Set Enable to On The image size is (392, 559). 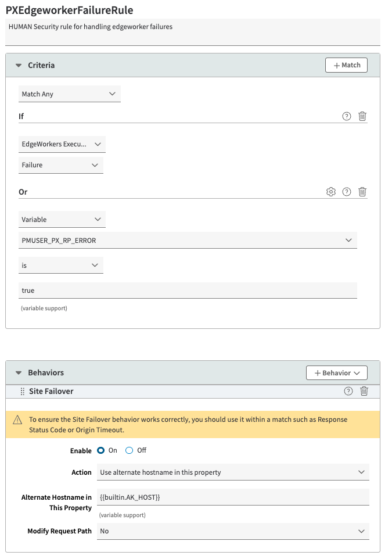pos(101,450)
